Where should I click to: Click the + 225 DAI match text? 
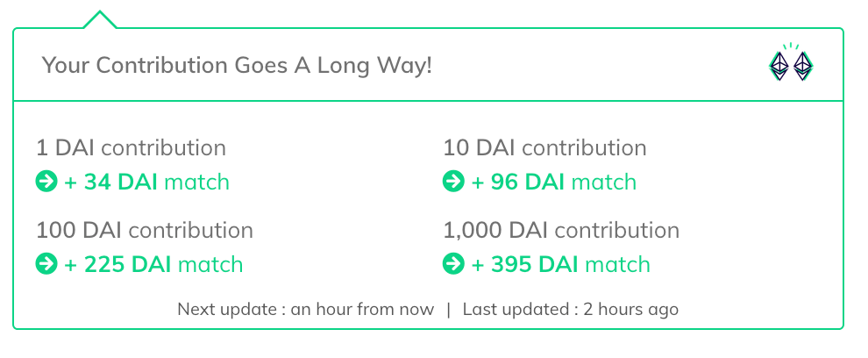click(154, 264)
